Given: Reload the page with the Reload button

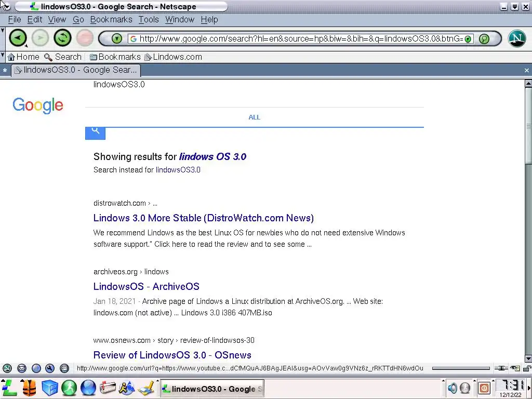Looking at the screenshot, I should pos(62,37).
